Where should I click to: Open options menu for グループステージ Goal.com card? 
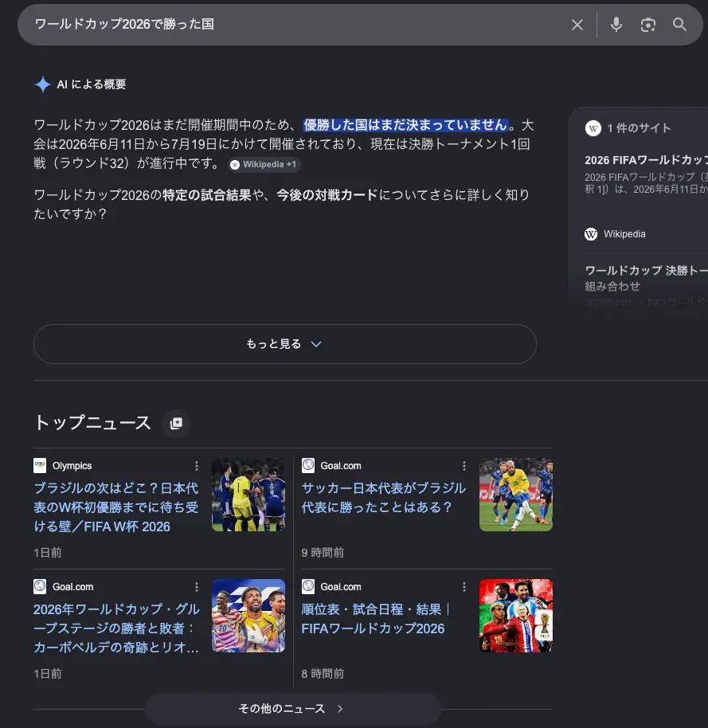click(197, 587)
